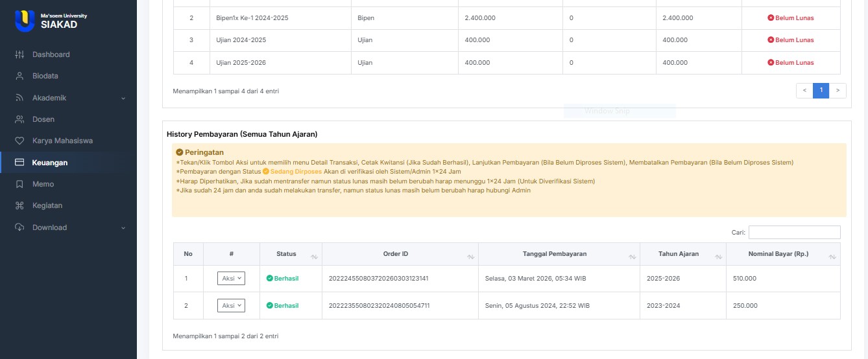
Task: Open the Memo menu item
Action: point(43,184)
